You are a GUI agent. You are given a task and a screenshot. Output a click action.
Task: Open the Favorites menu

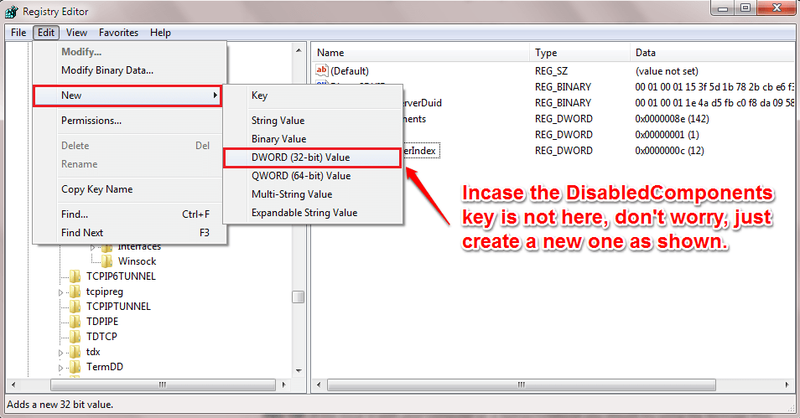coord(118,33)
